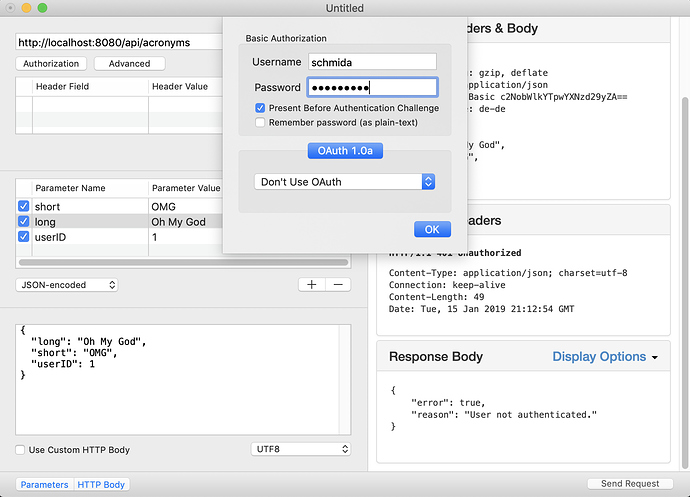
Task: Click the Parameter Name column header
Action: 90,188
